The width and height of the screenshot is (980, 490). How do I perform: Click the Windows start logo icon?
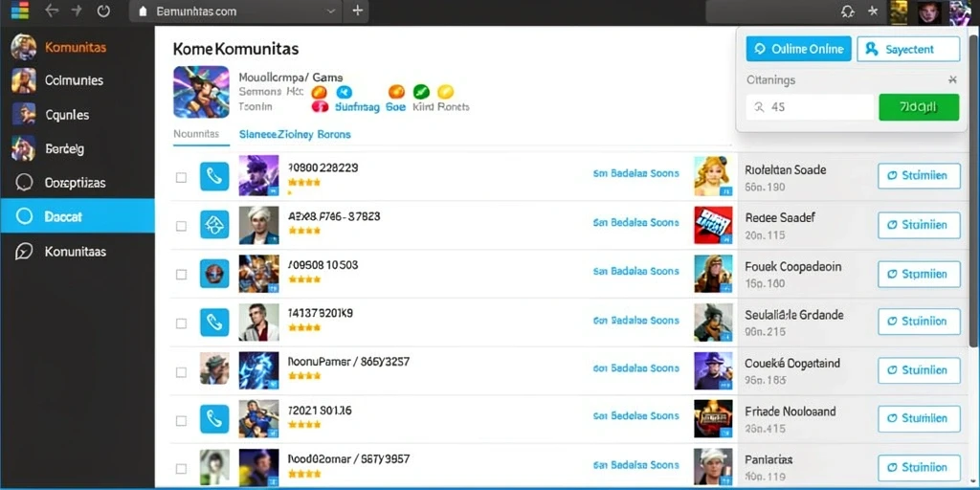pos(20,11)
